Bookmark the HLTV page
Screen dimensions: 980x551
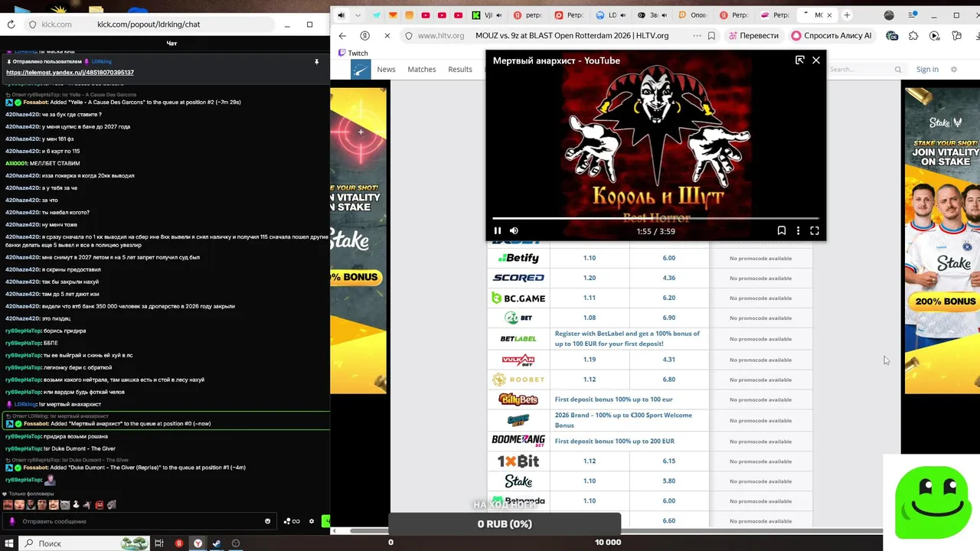click(x=711, y=35)
